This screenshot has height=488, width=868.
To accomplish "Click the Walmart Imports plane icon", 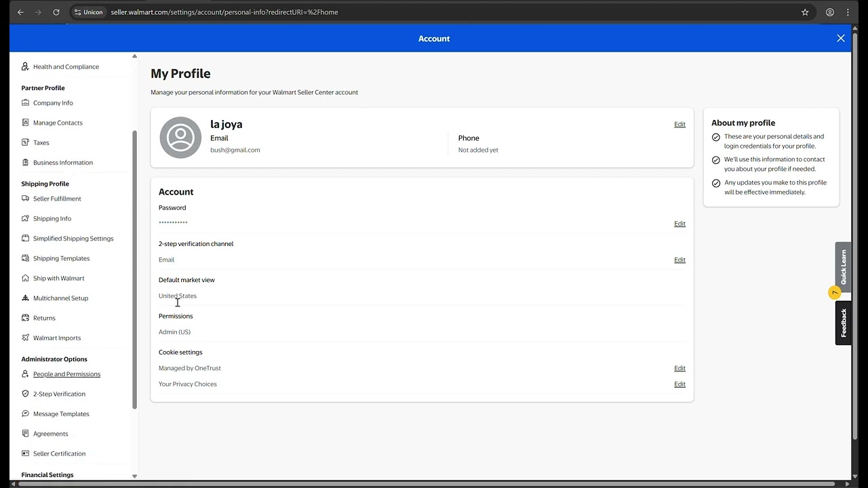I will pos(26,338).
